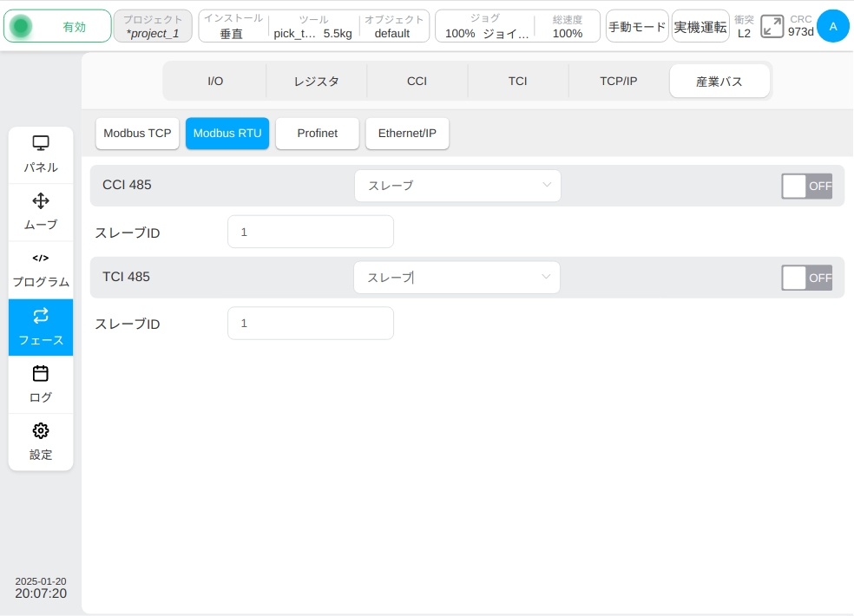Open the ムーブ move page

tap(41, 213)
